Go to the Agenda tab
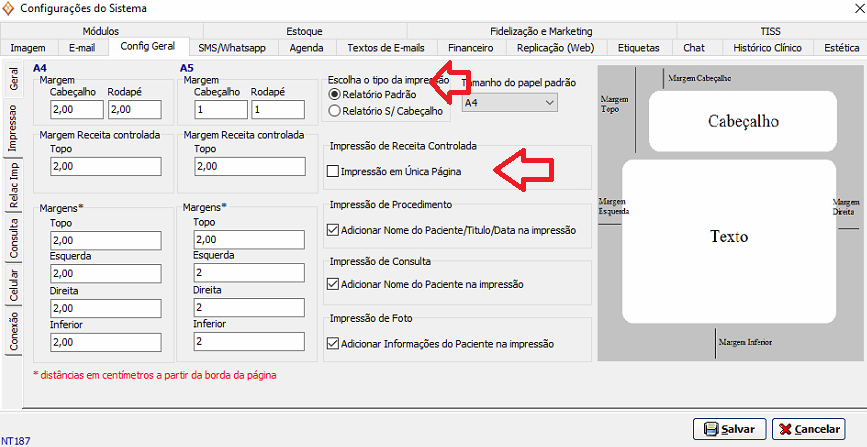The width and height of the screenshot is (867, 447). [306, 47]
